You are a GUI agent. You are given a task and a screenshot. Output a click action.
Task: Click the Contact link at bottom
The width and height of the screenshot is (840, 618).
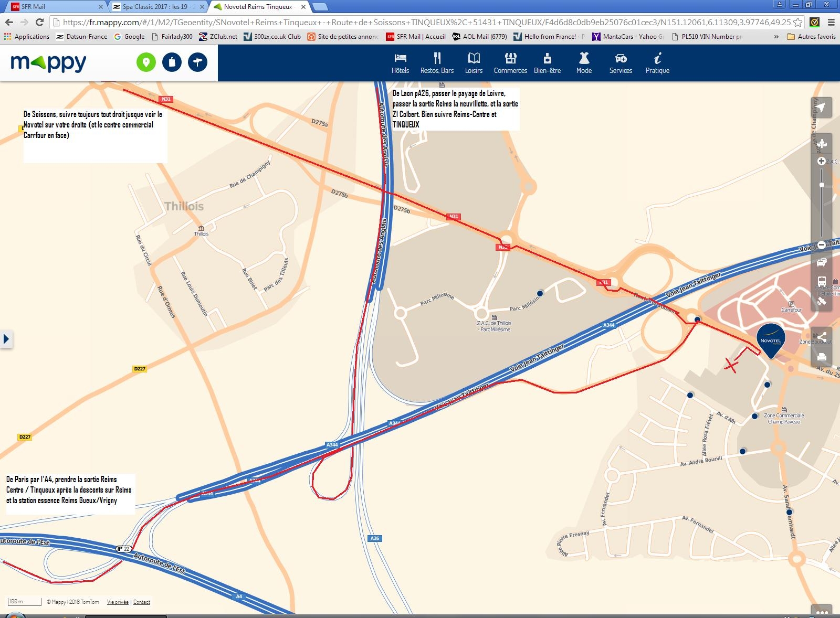[x=142, y=602]
